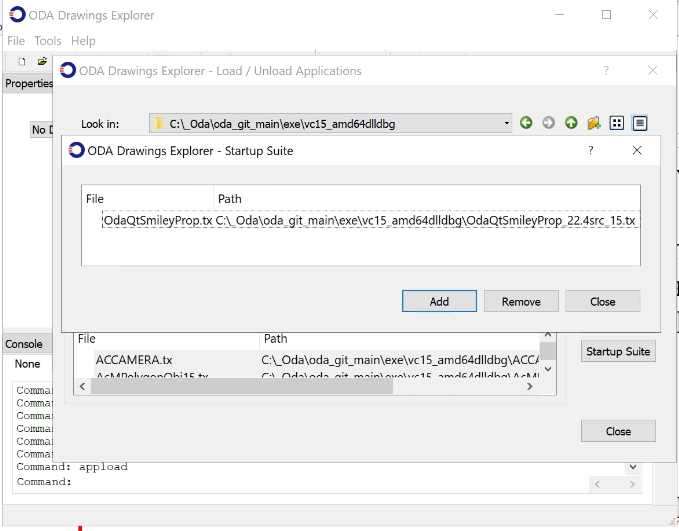Click the console scroll down arrow
The width and height of the screenshot is (679, 531).
tap(633, 467)
